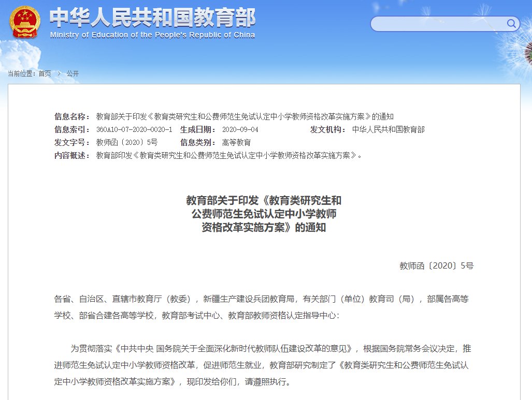The image size is (532, 400).
Task: Click the national emblem logo
Action: (24, 21)
